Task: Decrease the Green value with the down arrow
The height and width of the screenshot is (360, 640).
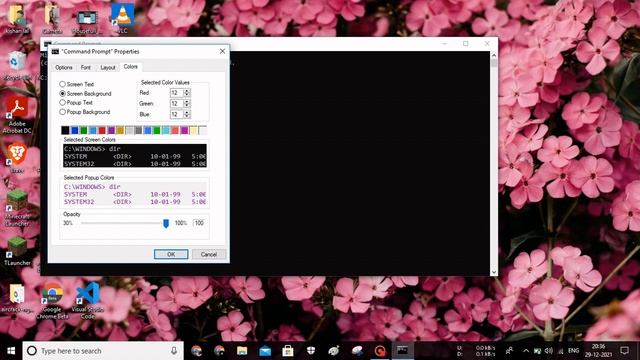Action: pos(187,106)
